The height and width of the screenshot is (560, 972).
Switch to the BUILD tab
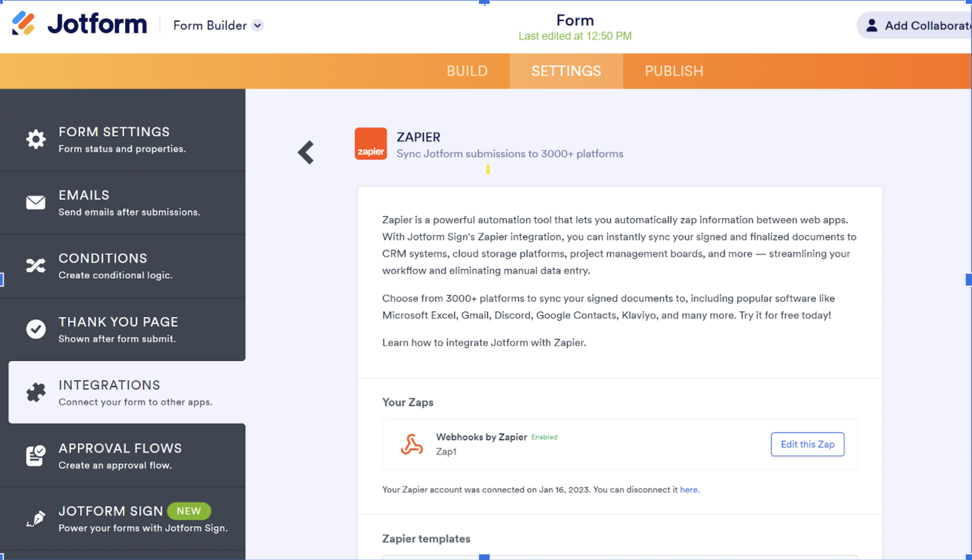click(467, 71)
